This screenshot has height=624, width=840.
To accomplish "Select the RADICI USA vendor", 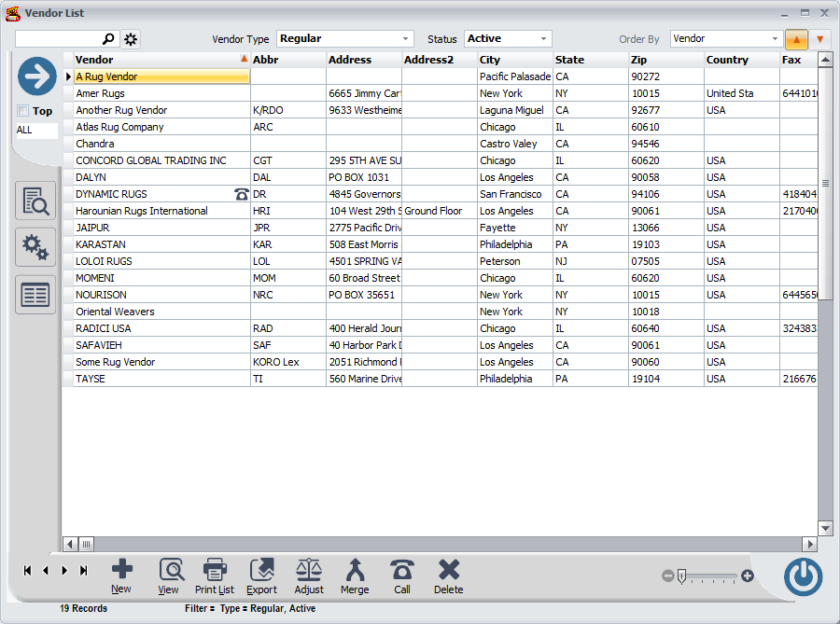I will [161, 328].
